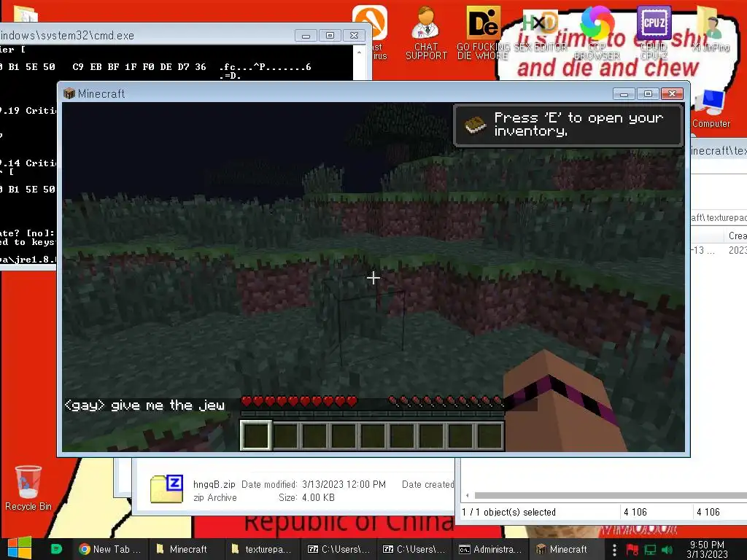Switch to texturepa... folder taskbar button

(x=261, y=549)
